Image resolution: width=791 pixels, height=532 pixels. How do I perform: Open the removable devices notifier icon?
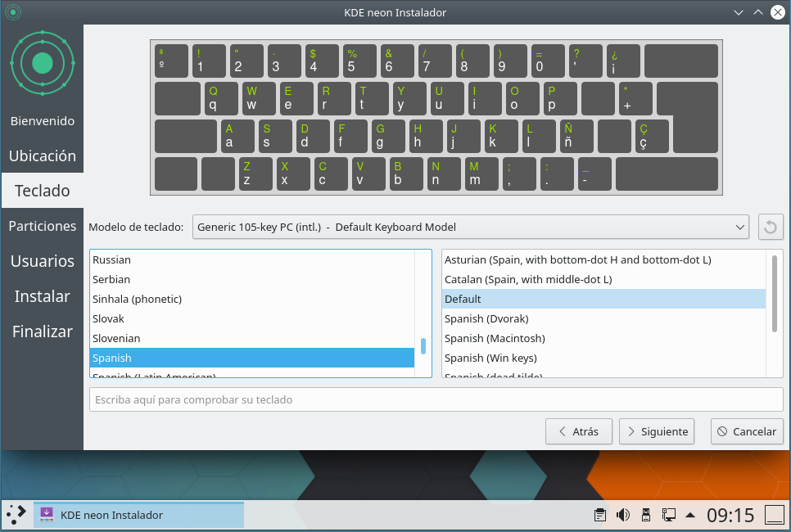coord(646,515)
